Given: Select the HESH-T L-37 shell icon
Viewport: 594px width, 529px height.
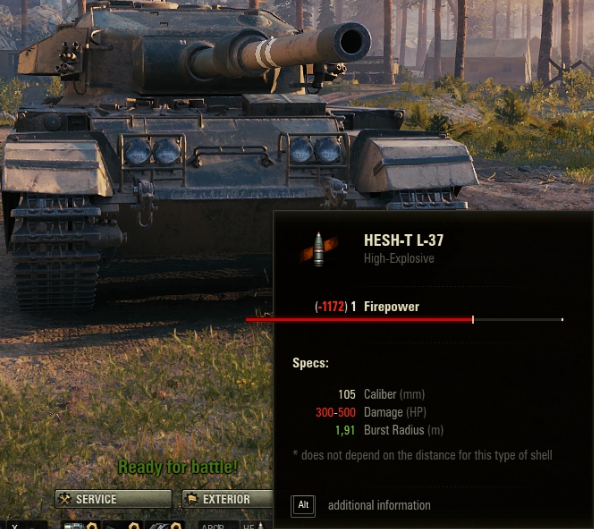Looking at the screenshot, I should click(x=319, y=249).
